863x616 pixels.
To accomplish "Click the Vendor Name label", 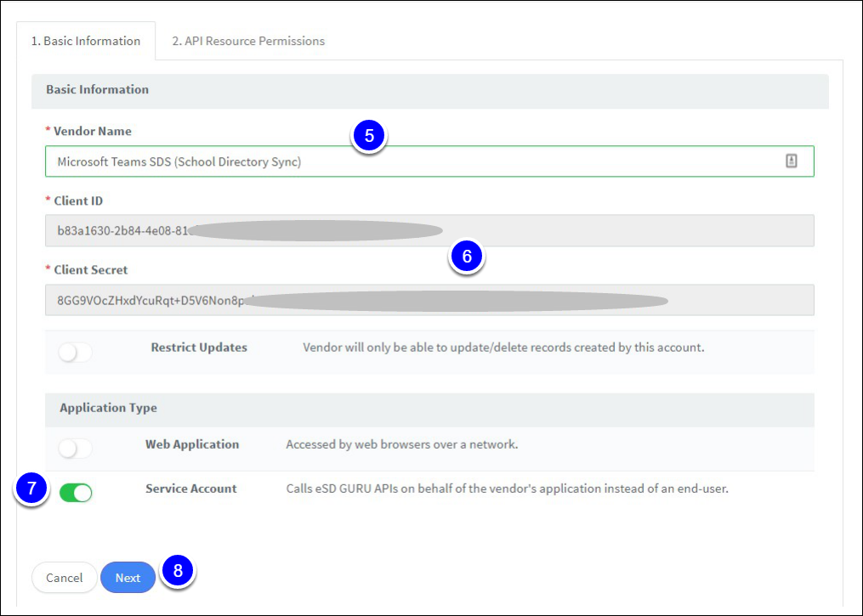I will (92, 132).
